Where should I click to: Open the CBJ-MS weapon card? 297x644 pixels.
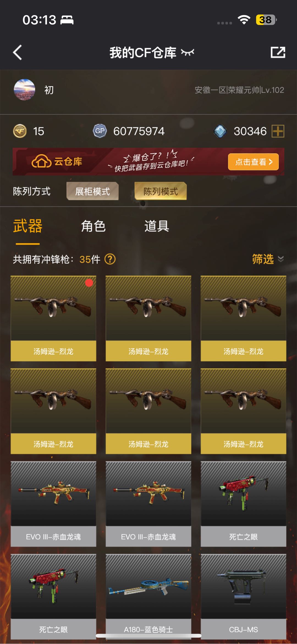click(243, 597)
